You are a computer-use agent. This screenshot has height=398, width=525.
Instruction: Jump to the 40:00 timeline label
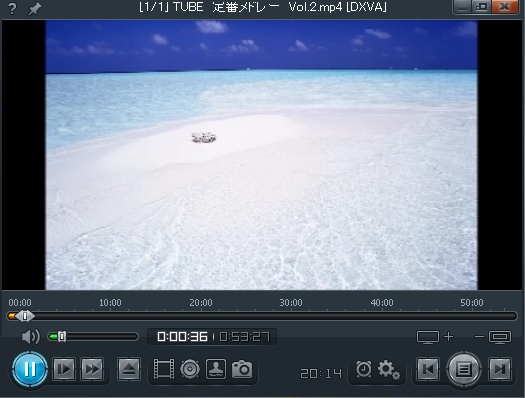point(382,303)
